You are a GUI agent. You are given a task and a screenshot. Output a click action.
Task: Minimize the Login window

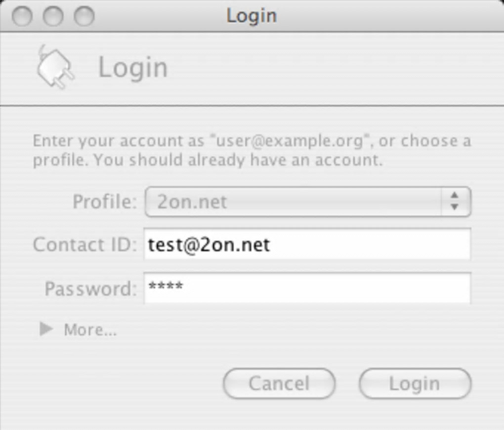tap(53, 16)
